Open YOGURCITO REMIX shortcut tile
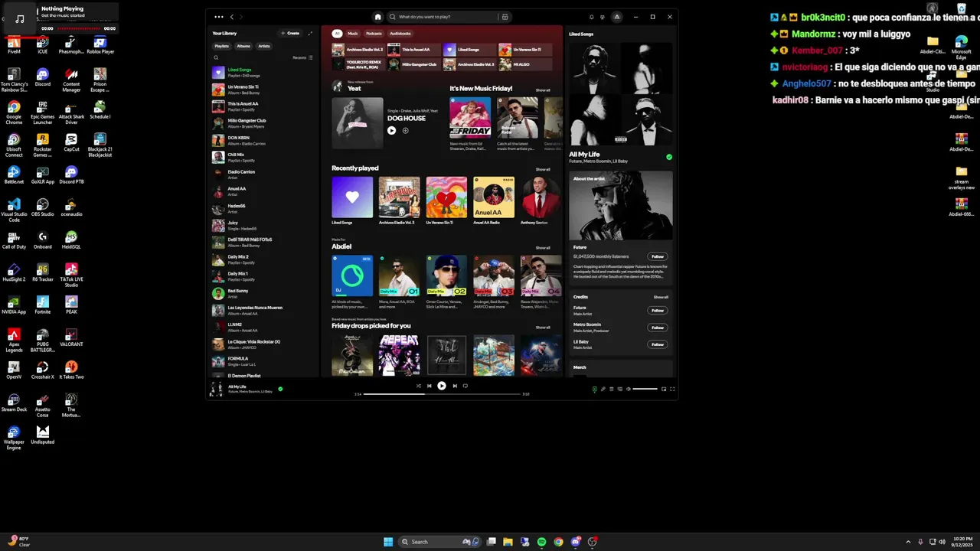This screenshot has height=551, width=980. pos(358,65)
